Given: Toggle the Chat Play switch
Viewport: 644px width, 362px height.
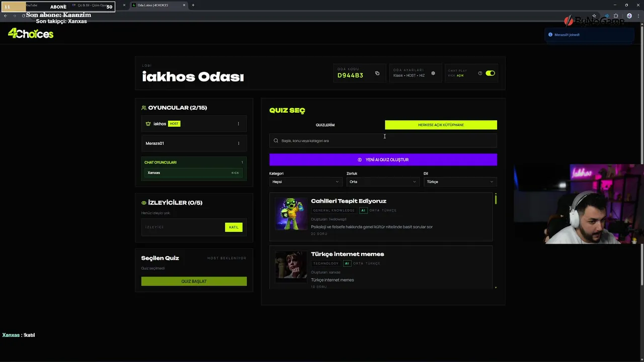Looking at the screenshot, I should [x=490, y=73].
